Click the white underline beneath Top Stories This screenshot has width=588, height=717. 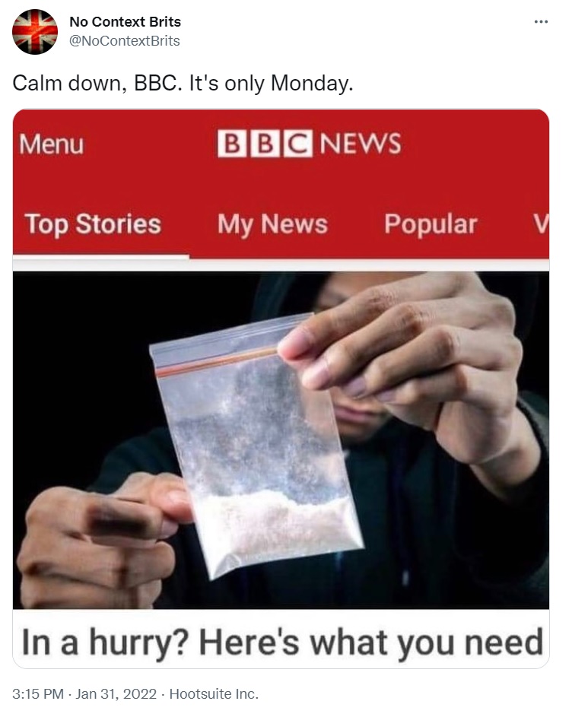point(100,258)
